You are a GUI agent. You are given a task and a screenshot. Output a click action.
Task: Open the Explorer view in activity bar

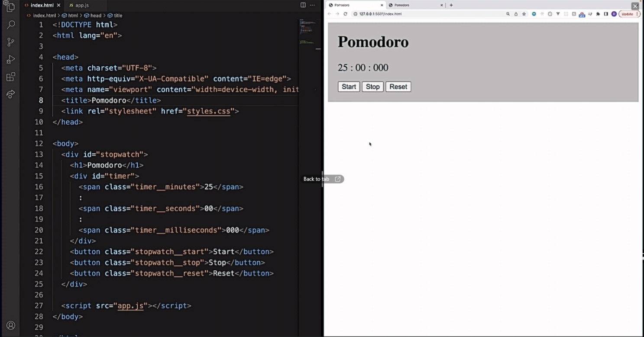[x=10, y=7]
